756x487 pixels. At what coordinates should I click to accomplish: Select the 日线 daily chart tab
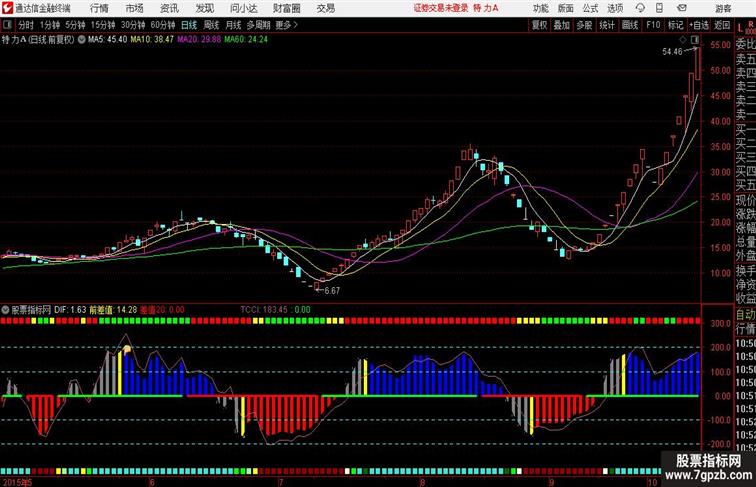point(189,25)
